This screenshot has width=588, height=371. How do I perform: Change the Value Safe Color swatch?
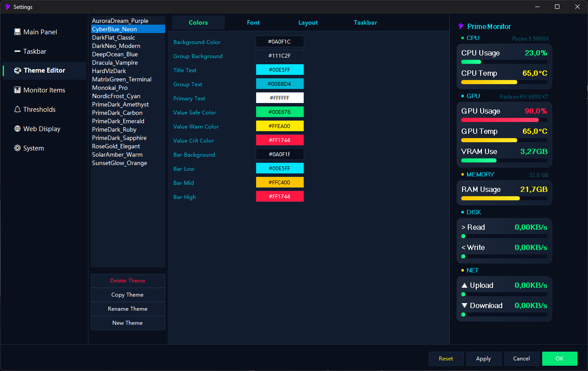click(x=279, y=112)
